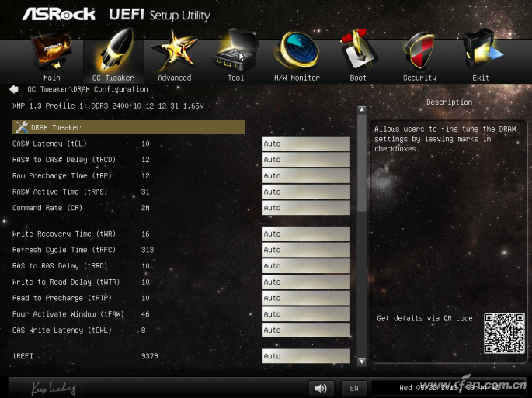
Task: Click the OC Tweaker\DRAM Configuration breadcrumb
Action: (88, 89)
